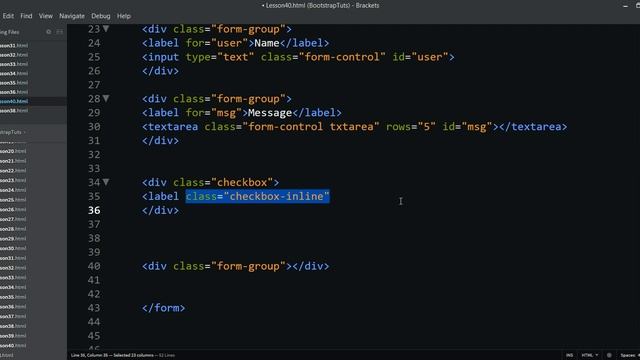Select lesson34.html in Working Files
Screen dimensions: 640x360
[14, 73]
